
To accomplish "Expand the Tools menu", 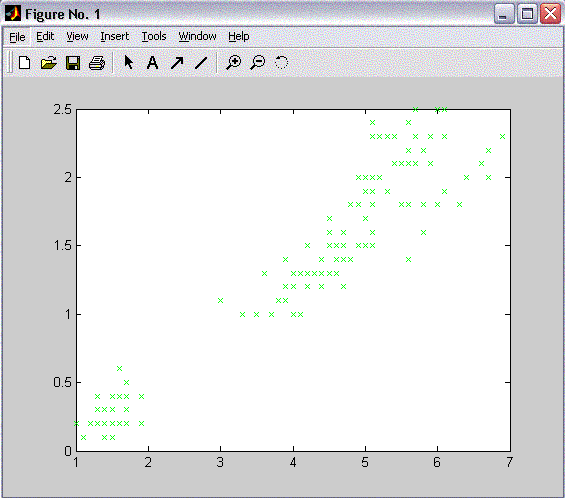I will pyautogui.click(x=154, y=36).
